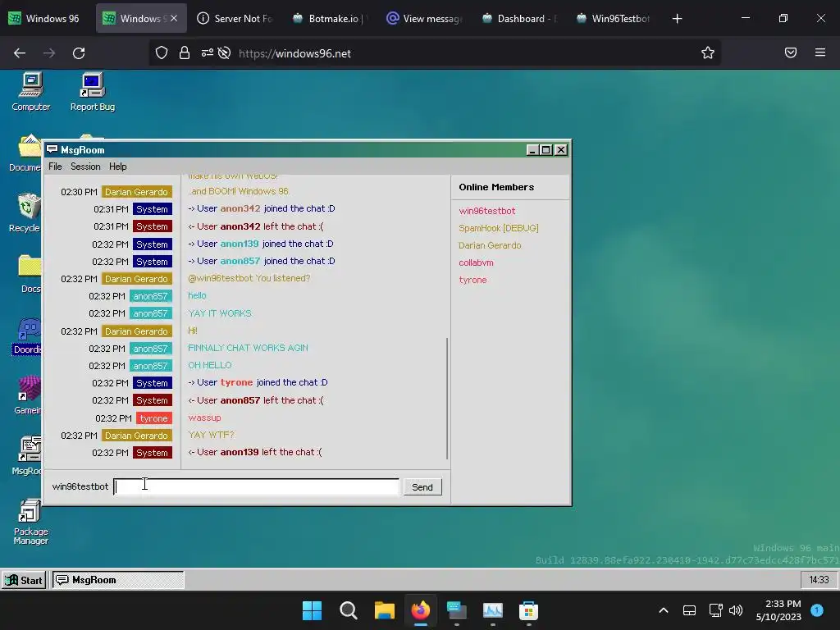Image resolution: width=840 pixels, height=630 pixels.
Task: Open the Computer desktop icon
Action: point(31,91)
